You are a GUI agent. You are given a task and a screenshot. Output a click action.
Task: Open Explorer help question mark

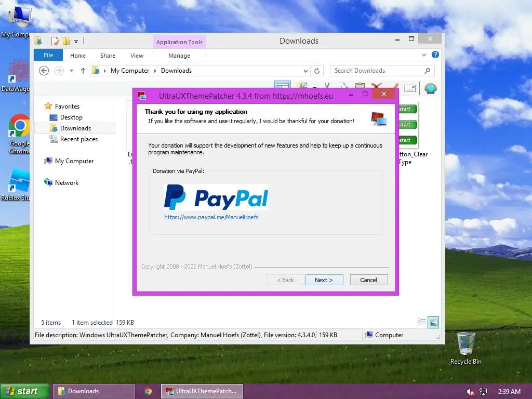435,55
